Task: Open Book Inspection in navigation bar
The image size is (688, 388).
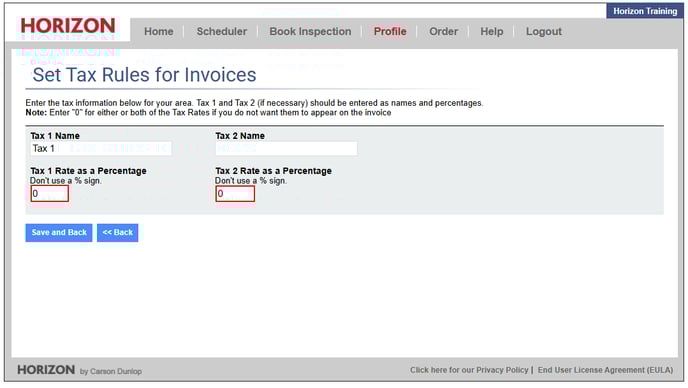Action: point(310,32)
